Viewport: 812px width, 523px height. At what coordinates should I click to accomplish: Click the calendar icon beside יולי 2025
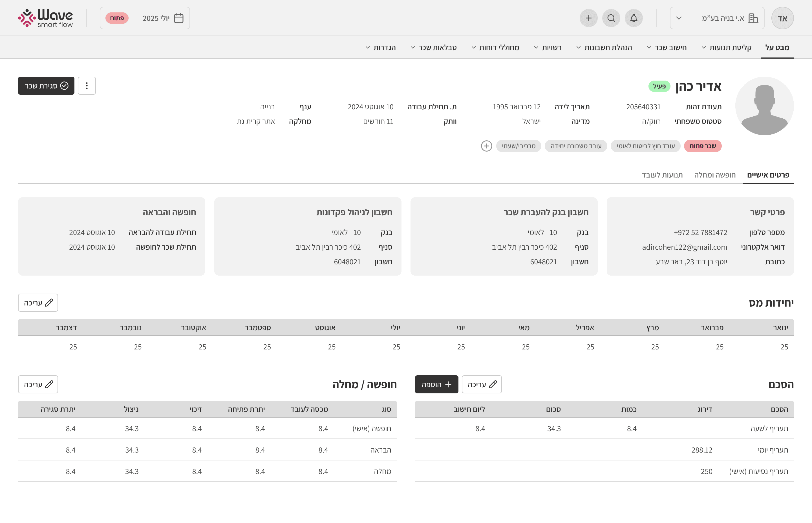(x=179, y=18)
